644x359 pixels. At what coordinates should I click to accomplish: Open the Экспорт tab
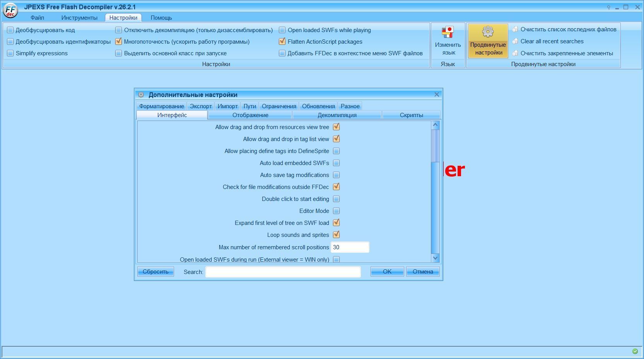pos(201,106)
